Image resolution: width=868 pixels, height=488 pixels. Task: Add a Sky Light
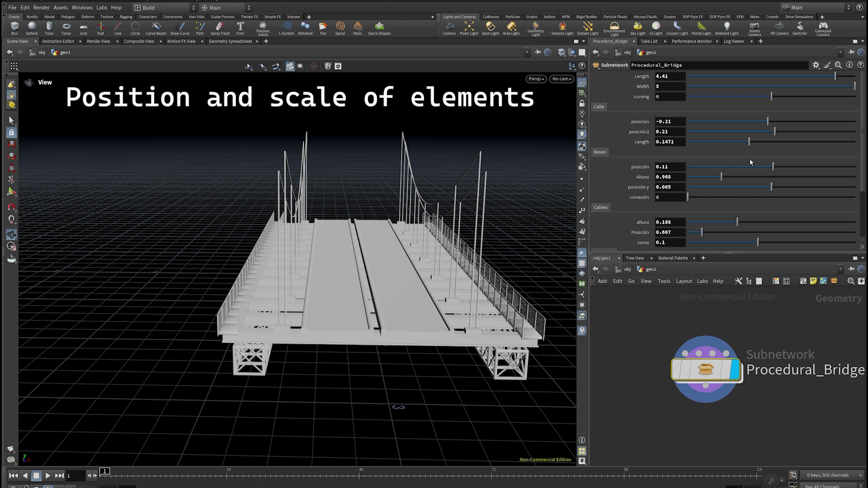click(637, 28)
